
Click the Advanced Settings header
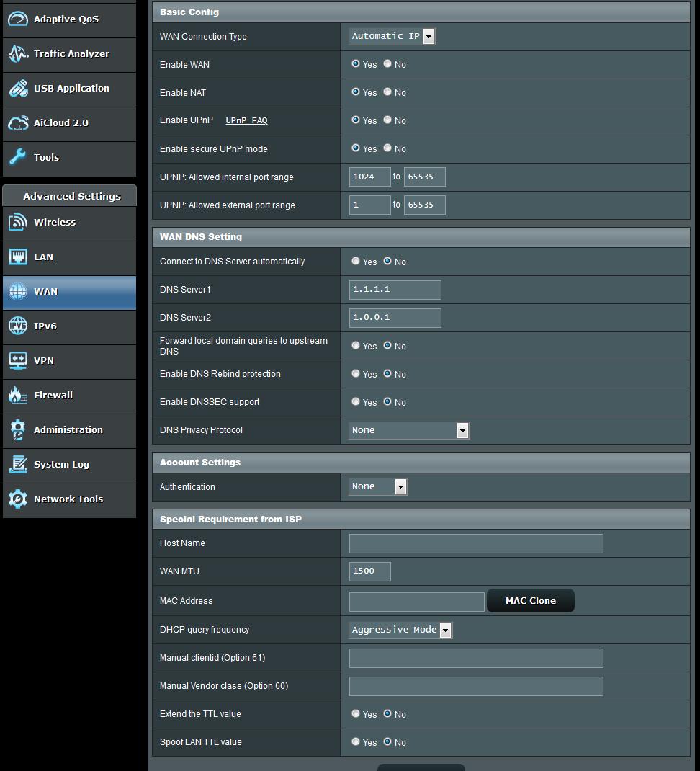tap(70, 196)
